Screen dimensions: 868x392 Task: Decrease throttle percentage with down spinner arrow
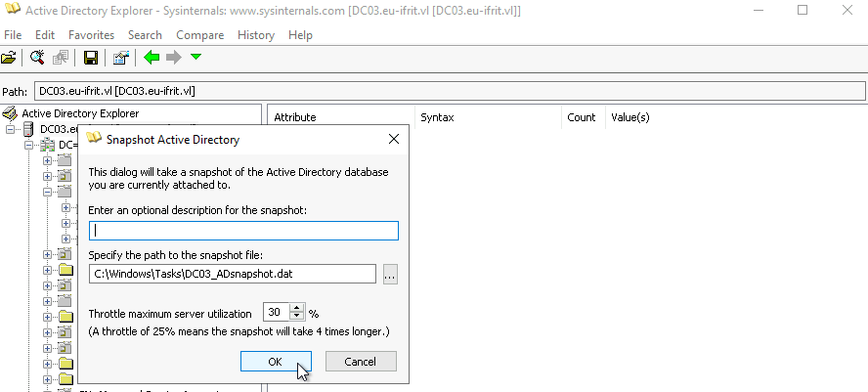tap(297, 317)
